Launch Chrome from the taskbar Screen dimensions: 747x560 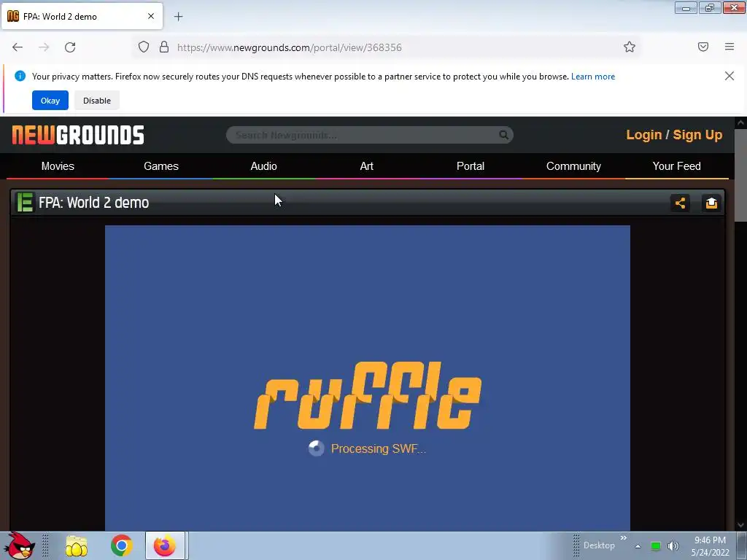click(122, 545)
